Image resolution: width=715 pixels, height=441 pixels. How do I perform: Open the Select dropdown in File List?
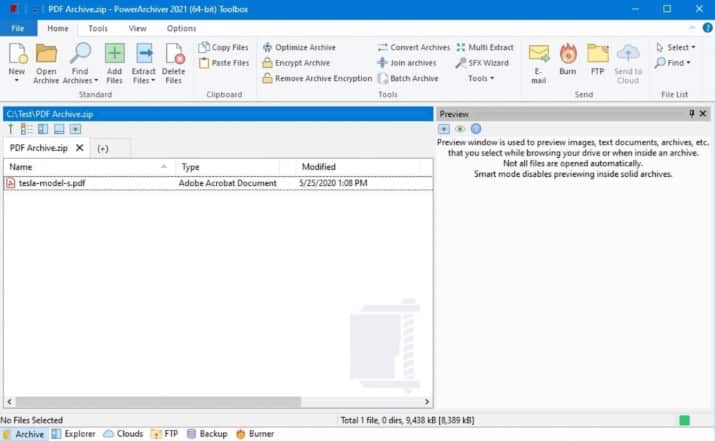pyautogui.click(x=676, y=47)
